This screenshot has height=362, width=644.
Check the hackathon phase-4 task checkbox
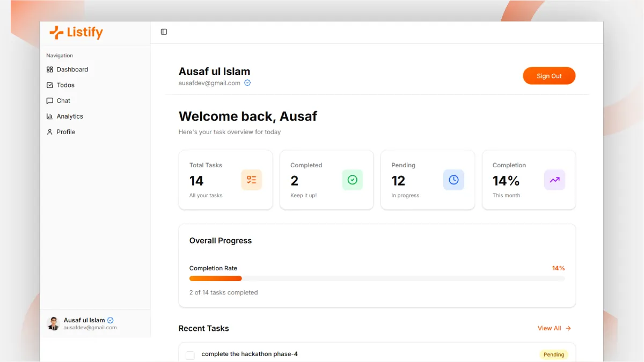(x=190, y=355)
